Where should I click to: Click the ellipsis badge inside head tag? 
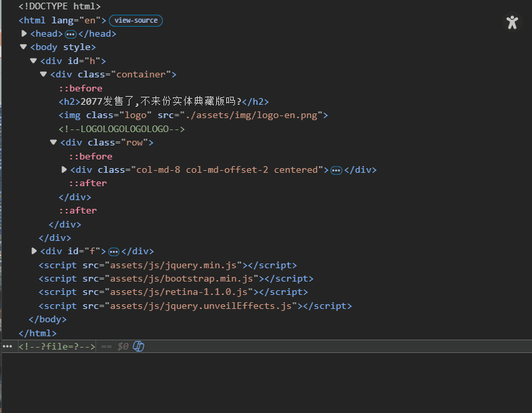71,34
